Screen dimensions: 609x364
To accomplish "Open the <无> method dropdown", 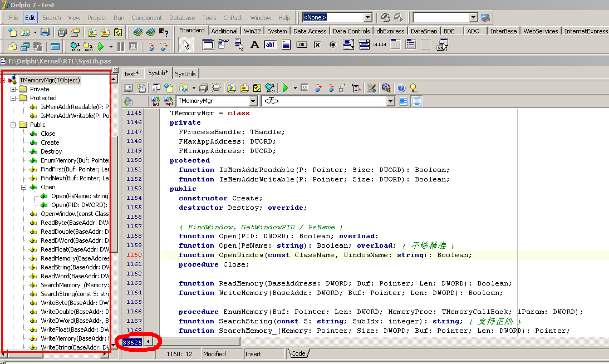I will click(x=391, y=101).
